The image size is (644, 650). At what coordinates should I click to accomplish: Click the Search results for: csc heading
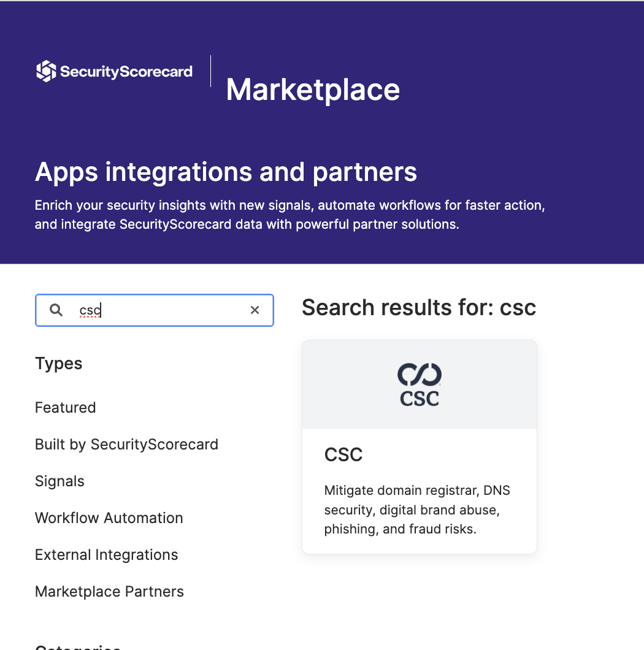(419, 307)
